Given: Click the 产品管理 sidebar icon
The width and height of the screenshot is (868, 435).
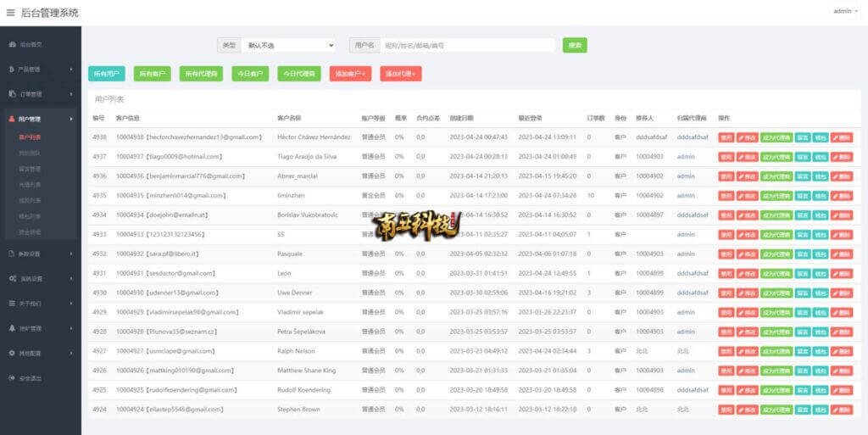Looking at the screenshot, I should [x=12, y=69].
